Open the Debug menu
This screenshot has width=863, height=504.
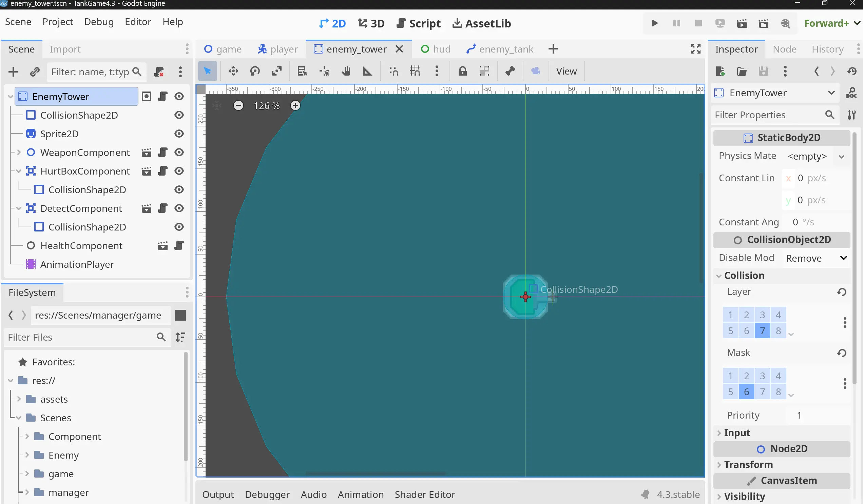tap(99, 22)
